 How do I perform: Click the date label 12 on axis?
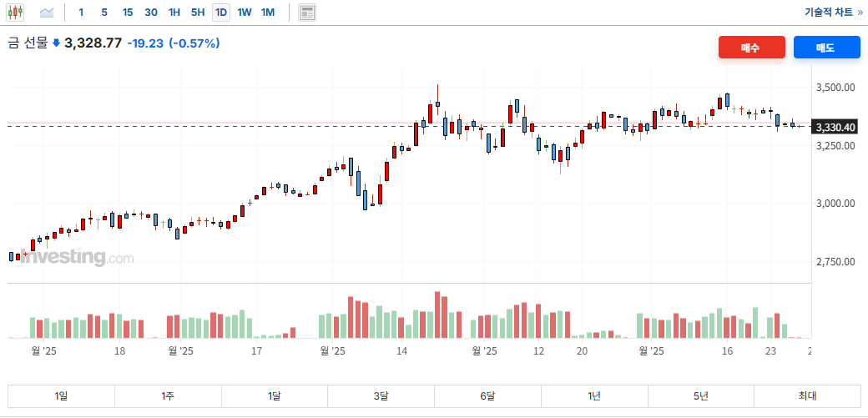click(538, 351)
